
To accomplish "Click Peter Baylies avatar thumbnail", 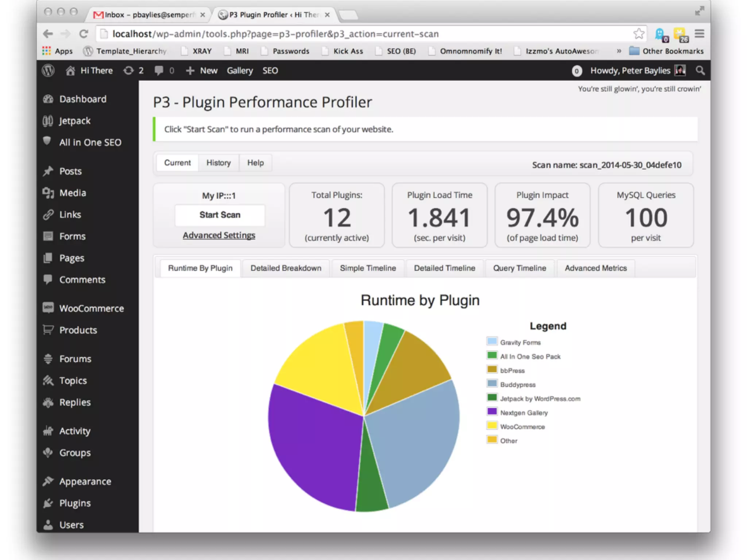I will [680, 70].
